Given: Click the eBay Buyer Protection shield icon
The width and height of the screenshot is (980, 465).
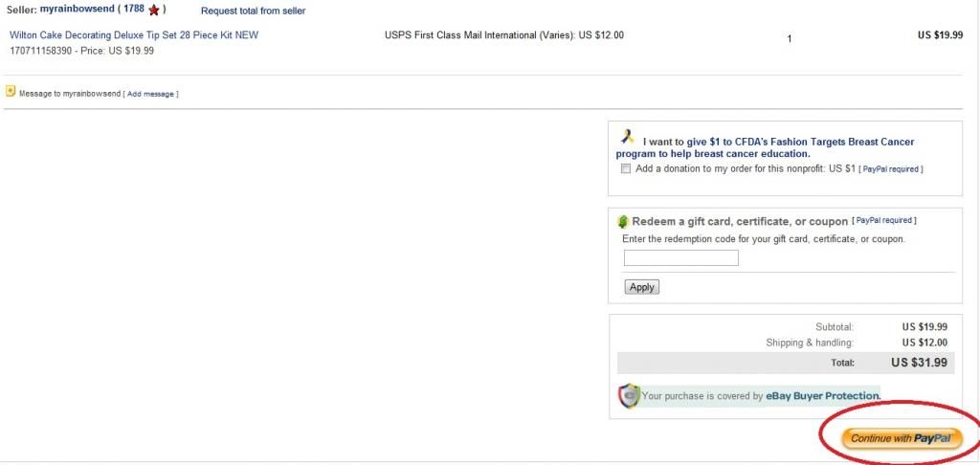Looking at the screenshot, I should click(x=629, y=395).
